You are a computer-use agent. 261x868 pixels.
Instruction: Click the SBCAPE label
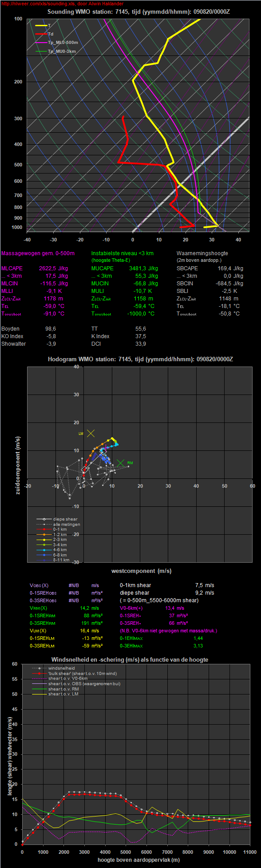pos(187,268)
